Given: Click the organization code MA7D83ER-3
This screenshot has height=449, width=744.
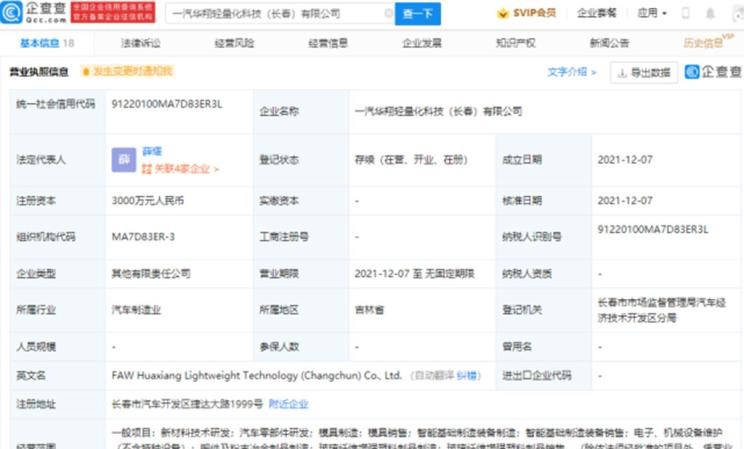Looking at the screenshot, I should [143, 237].
